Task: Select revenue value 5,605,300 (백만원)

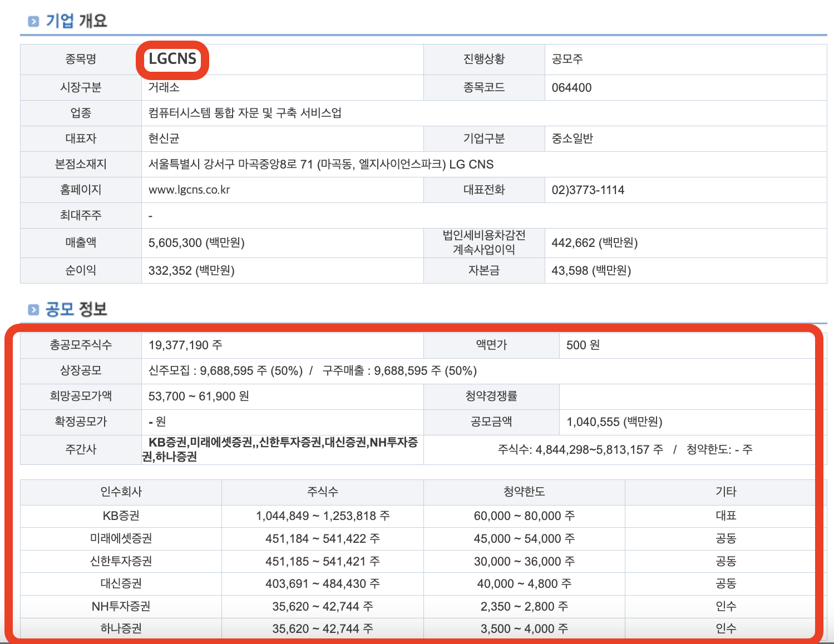Action: [196, 242]
